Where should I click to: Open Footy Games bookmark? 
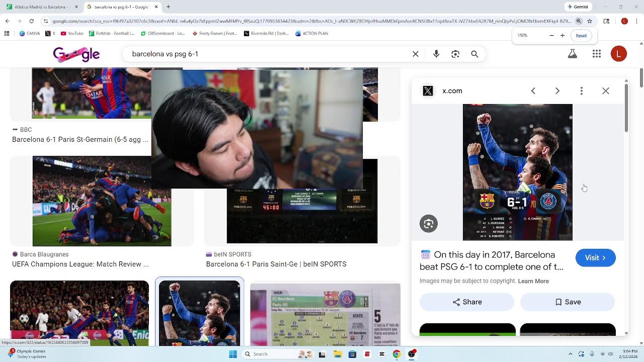tap(215, 34)
